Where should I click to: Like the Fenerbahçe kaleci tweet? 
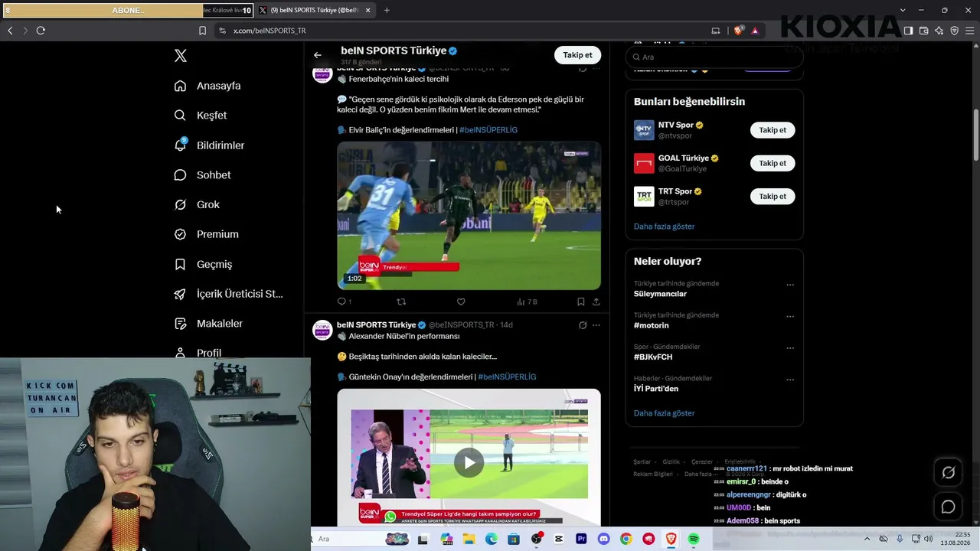461,302
